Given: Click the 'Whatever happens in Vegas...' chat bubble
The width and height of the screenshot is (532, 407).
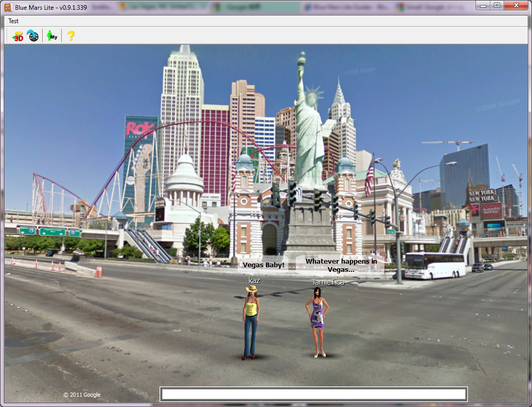Looking at the screenshot, I should (341, 265).
